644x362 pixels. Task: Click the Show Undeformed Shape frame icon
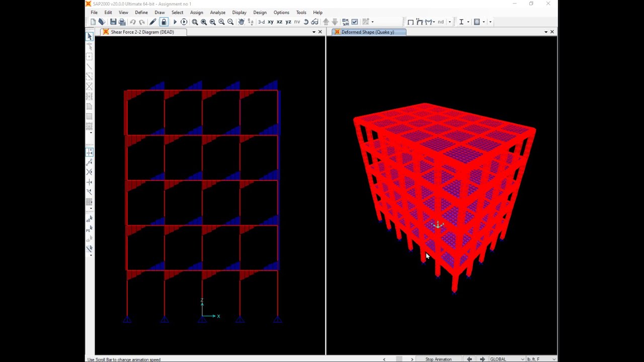click(x=411, y=22)
